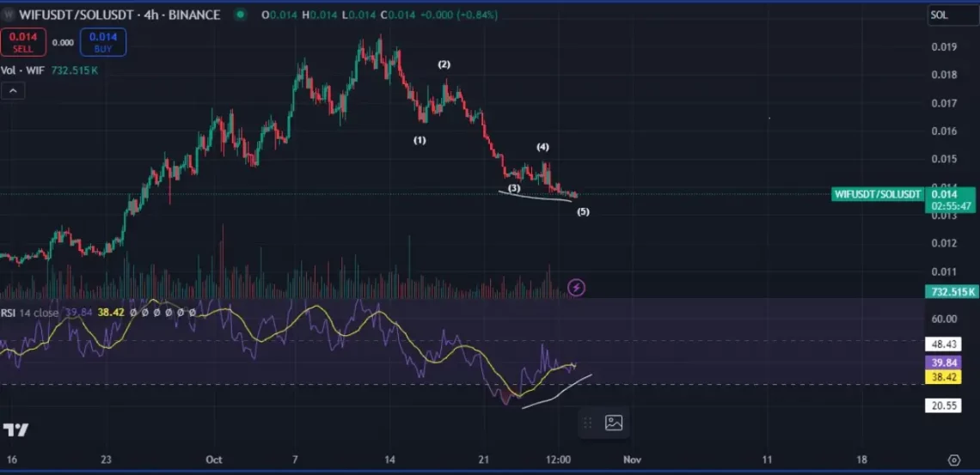Click the purple lightning bolt event icon
Viewport: 980px width, 475px height.
tap(577, 288)
